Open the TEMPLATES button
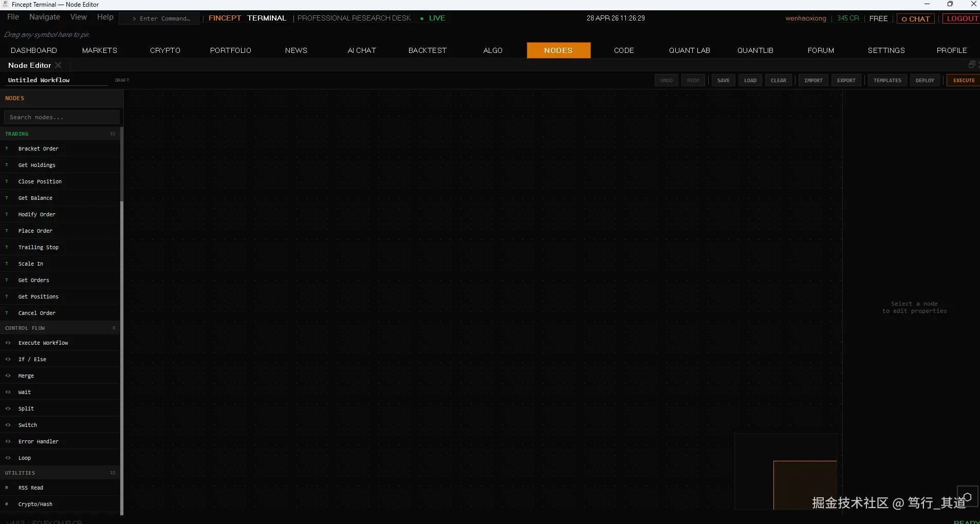Viewport: 980px width, 524px height. [x=887, y=81]
